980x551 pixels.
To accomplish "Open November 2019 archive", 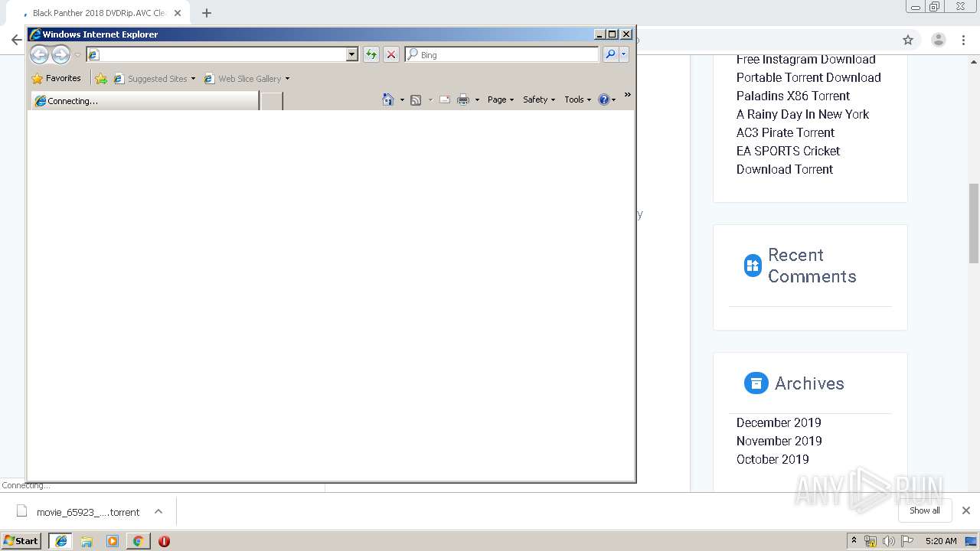I will point(779,441).
